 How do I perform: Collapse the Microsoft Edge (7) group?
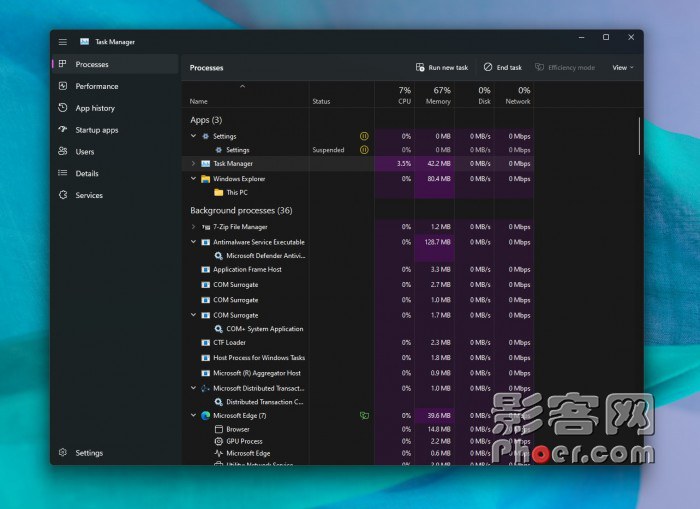pos(193,415)
